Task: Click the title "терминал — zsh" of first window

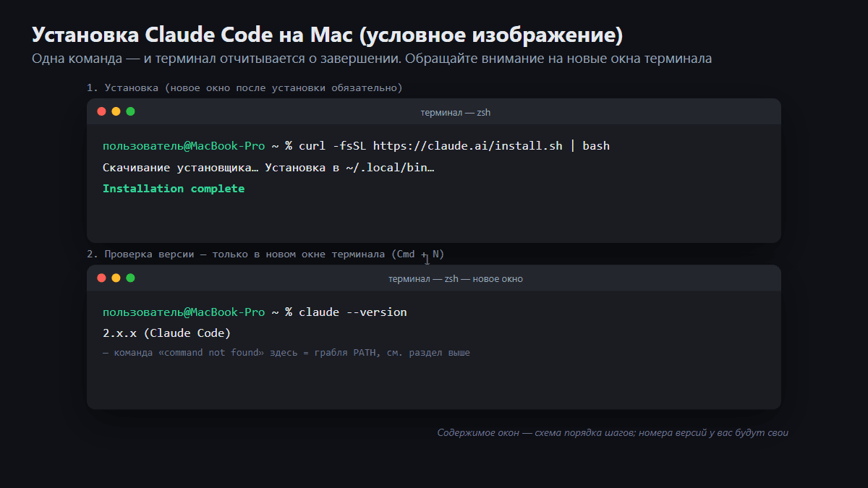Action: pos(456,113)
